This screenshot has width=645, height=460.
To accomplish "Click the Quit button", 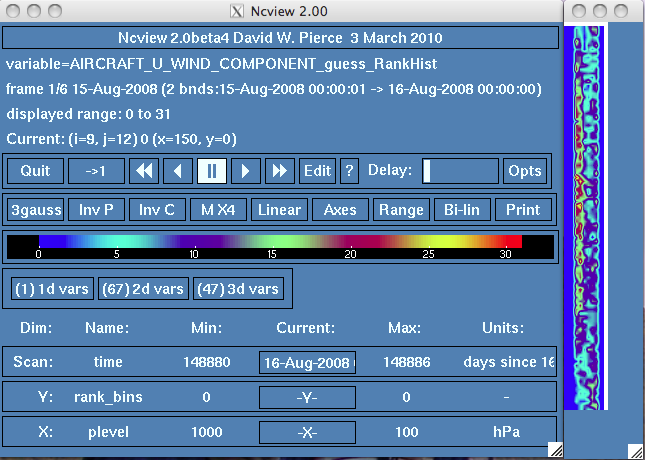I will point(35,170).
